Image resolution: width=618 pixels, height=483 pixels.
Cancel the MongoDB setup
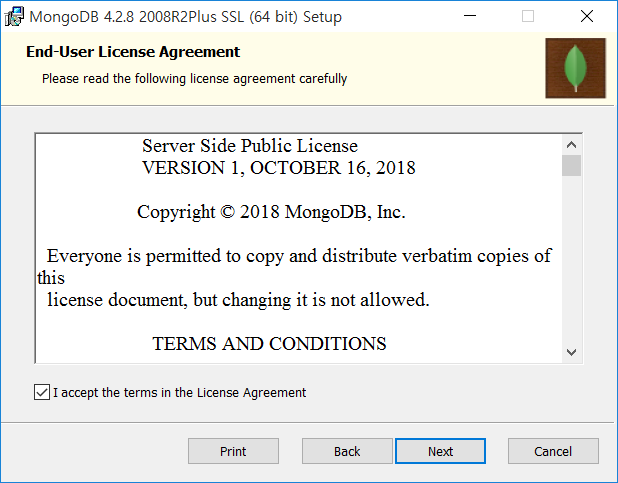[x=553, y=451]
